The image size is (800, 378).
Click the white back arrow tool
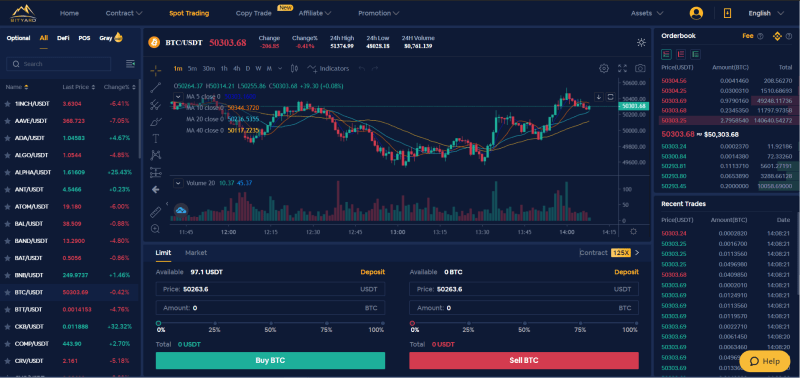pyautogui.click(x=156, y=190)
